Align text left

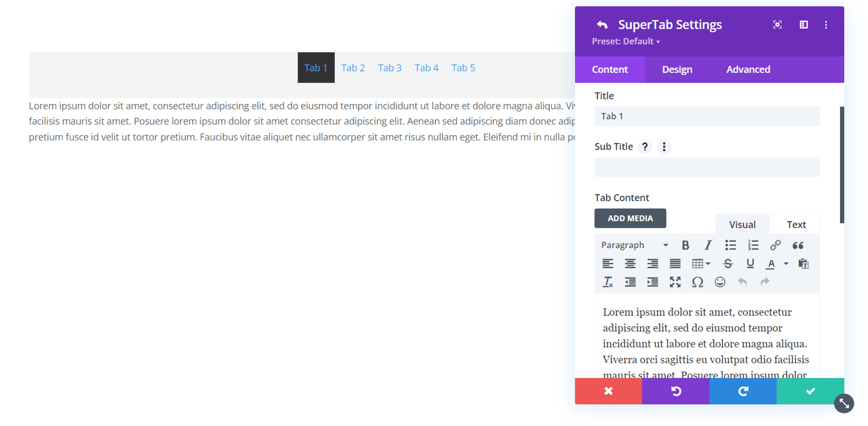coord(608,263)
